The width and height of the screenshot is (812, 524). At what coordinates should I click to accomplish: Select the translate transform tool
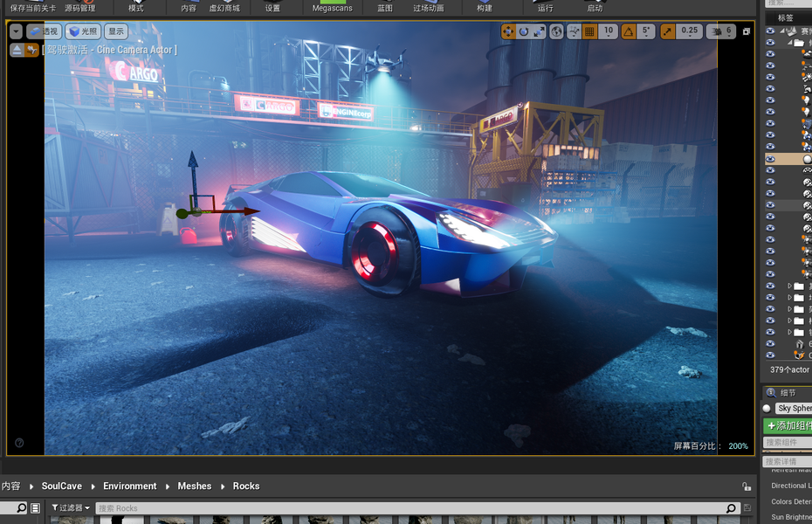coord(508,31)
